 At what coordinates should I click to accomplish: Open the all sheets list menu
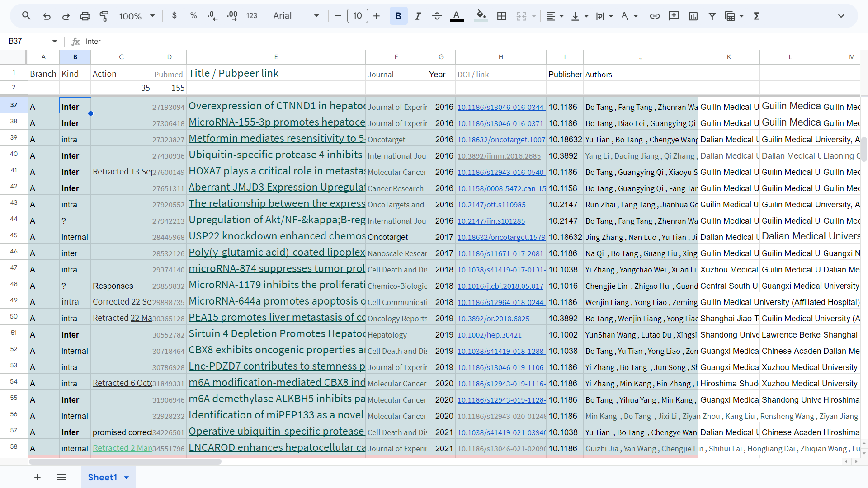pos(61,477)
